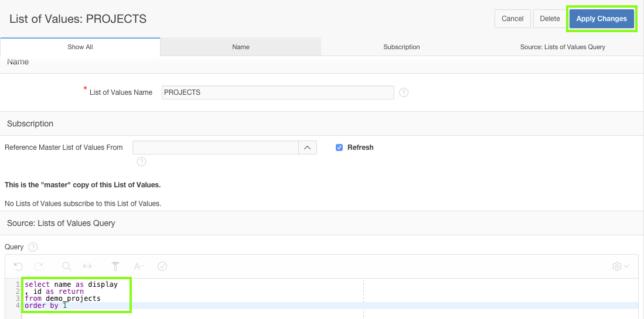The image size is (644, 319).
Task: Click the Cancel button
Action: (513, 19)
